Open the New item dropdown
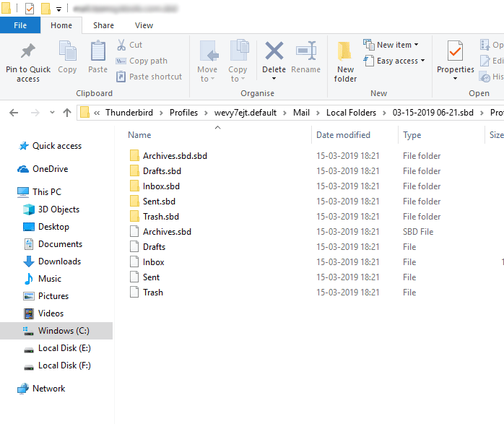This screenshot has height=424, width=504. pos(391,45)
